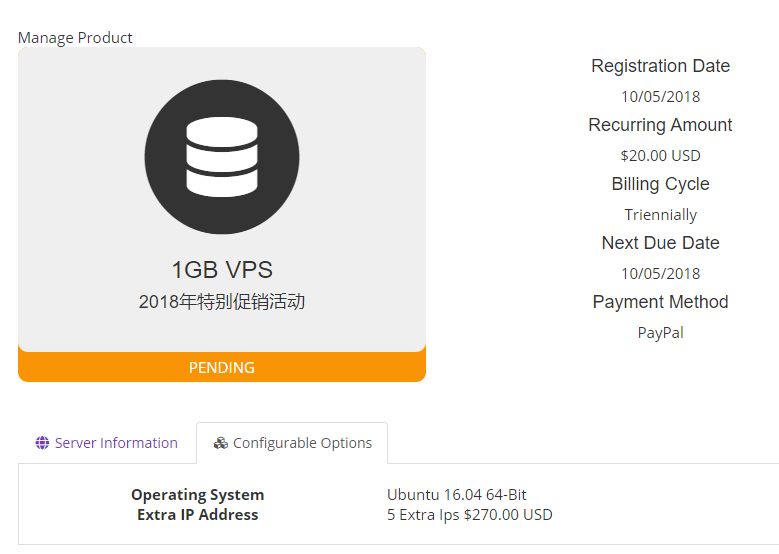
Task: Click the Ubuntu 16.04 64-Bit value
Action: click(456, 495)
